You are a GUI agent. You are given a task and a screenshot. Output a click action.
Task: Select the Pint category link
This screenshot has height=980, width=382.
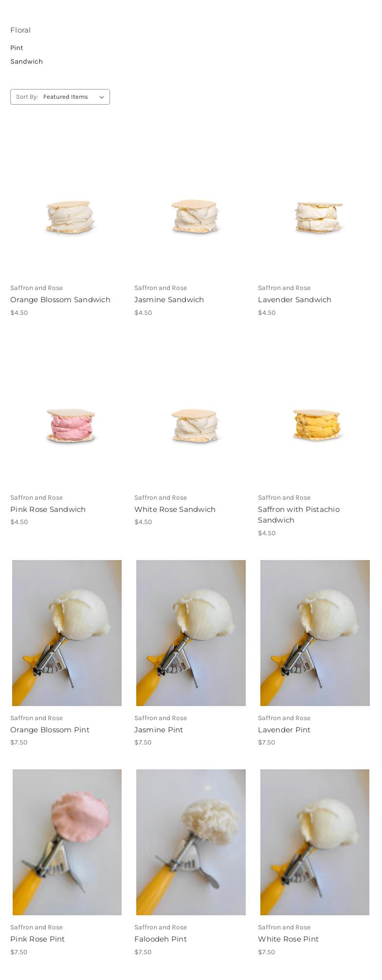[17, 48]
